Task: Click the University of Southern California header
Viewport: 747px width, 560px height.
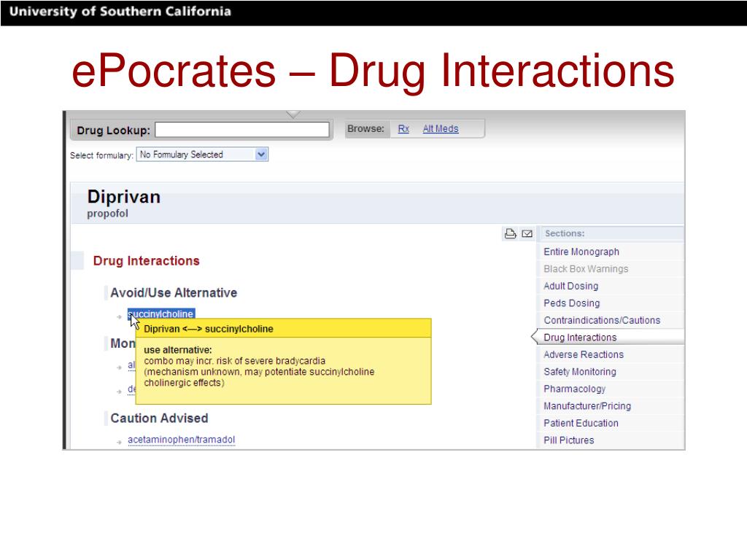Action: click(x=120, y=12)
